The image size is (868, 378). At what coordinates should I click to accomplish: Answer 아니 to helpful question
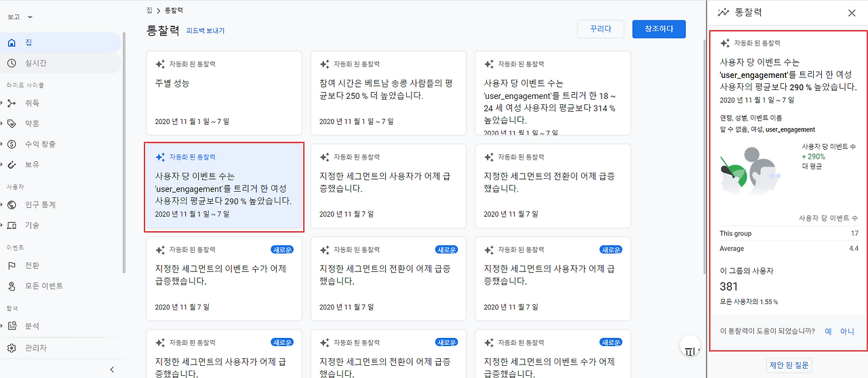tap(848, 331)
